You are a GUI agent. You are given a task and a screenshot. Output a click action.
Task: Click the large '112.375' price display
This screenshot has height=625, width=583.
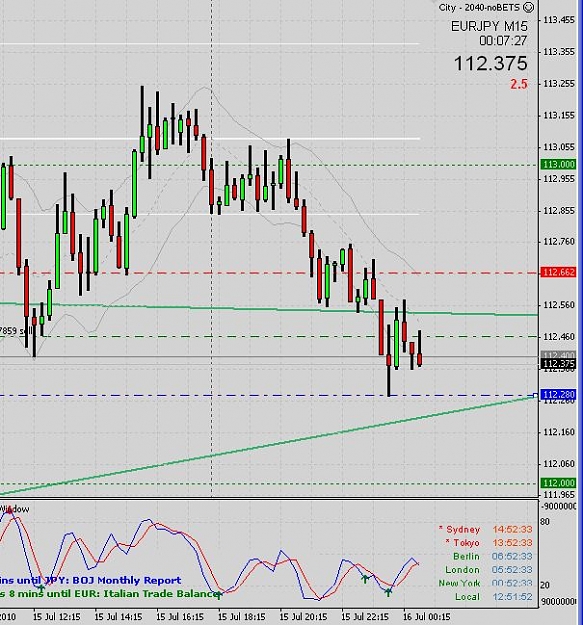[491, 64]
